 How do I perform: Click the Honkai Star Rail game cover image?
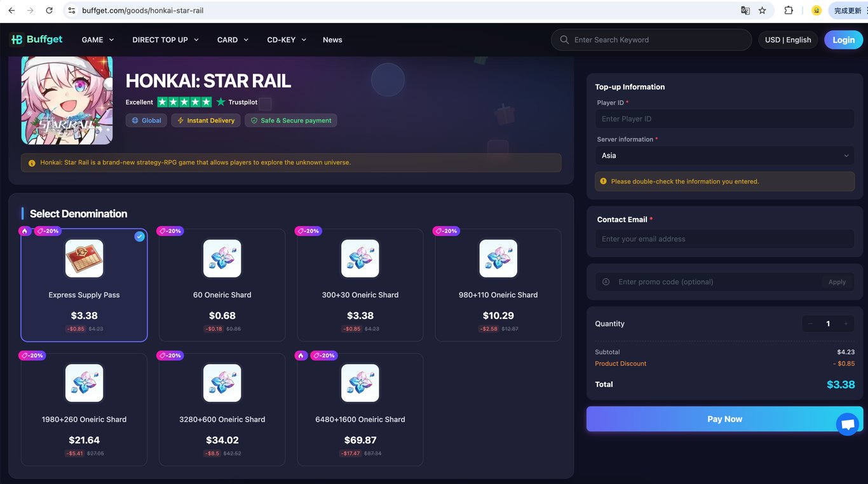click(x=67, y=100)
